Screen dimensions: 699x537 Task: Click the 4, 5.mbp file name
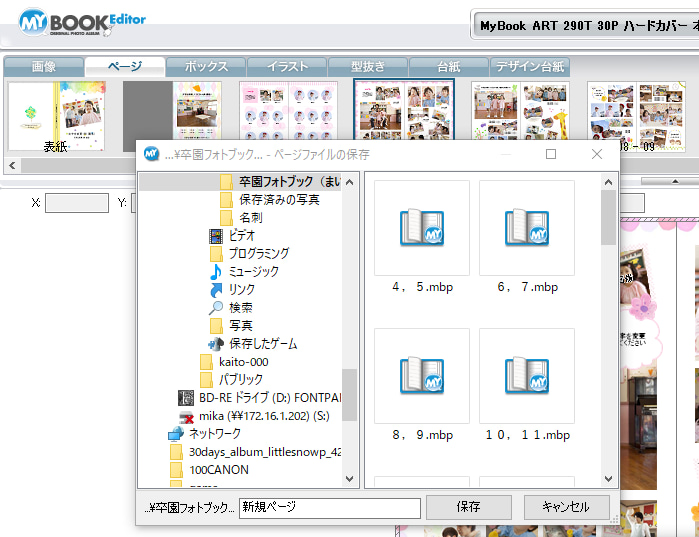pos(422,287)
